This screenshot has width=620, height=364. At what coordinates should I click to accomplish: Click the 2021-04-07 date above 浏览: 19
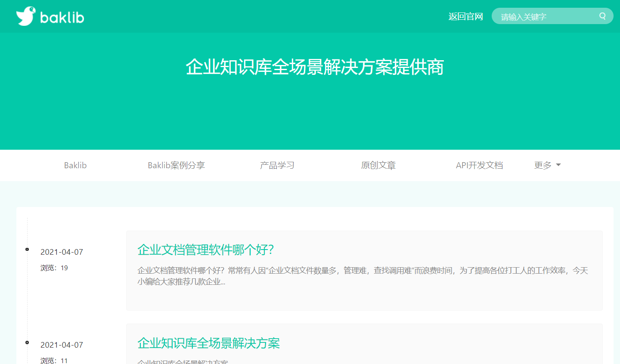(62, 252)
